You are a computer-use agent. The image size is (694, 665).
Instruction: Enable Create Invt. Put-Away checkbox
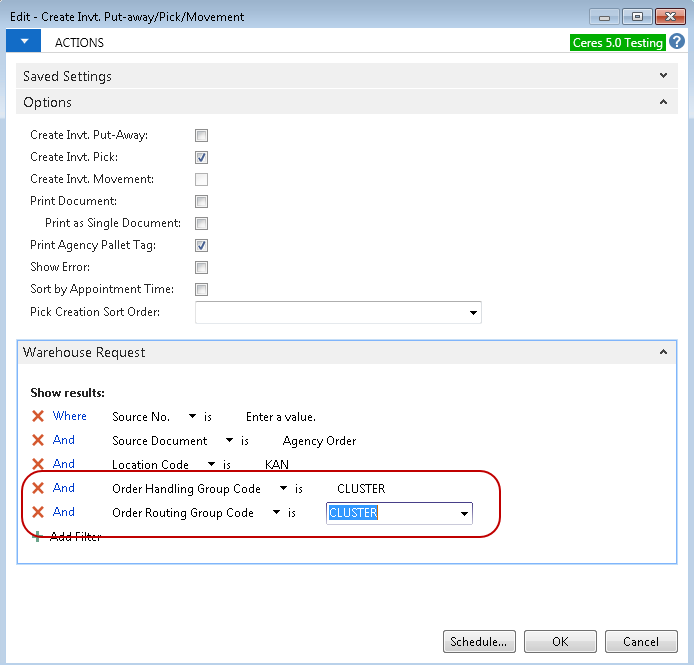(x=201, y=135)
